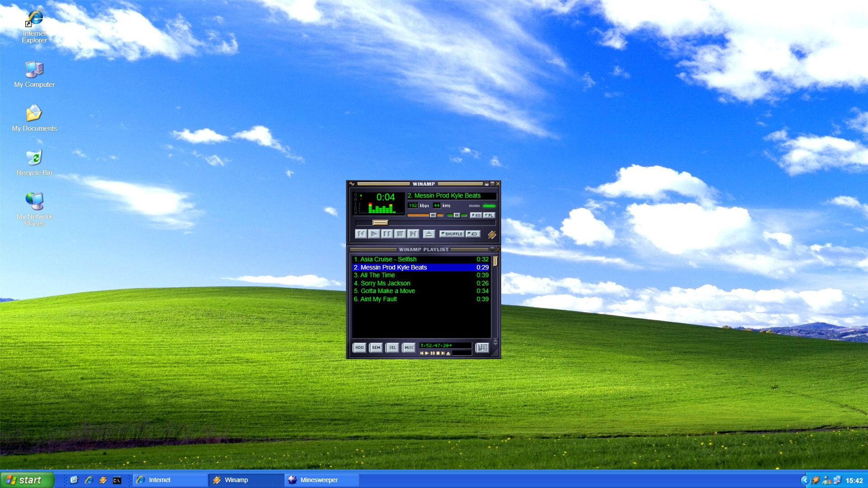Click the kbps bitrate readout 192
868x488 pixels.
413,205
